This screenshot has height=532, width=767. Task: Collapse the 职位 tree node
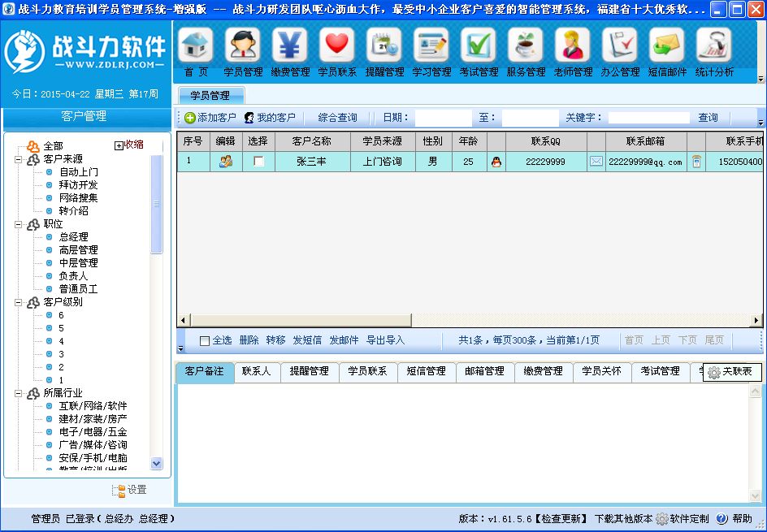point(19,224)
